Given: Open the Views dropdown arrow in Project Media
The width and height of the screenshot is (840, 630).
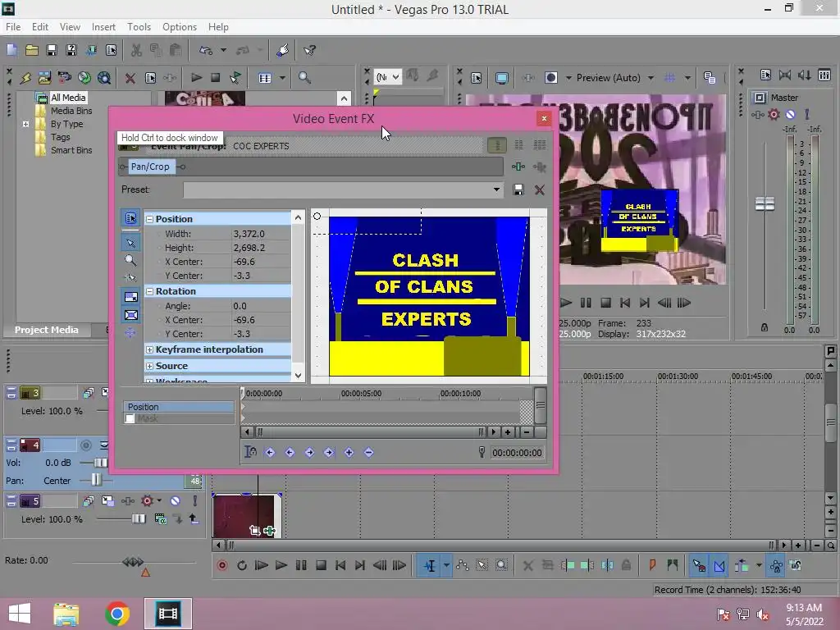Looking at the screenshot, I should tap(282, 78).
